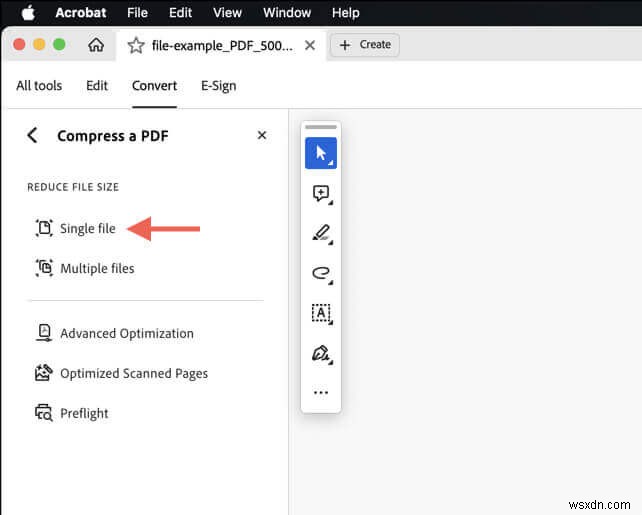Choose Single file compression

[x=88, y=228]
